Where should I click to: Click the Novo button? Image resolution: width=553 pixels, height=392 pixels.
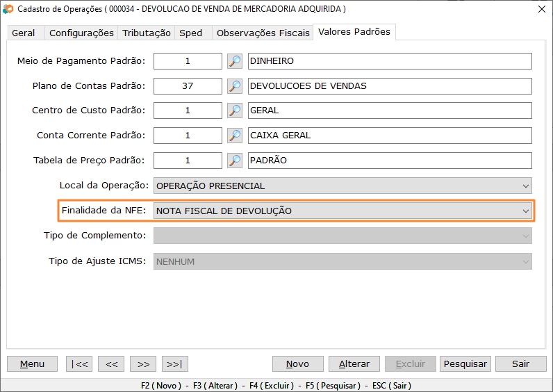(297, 364)
